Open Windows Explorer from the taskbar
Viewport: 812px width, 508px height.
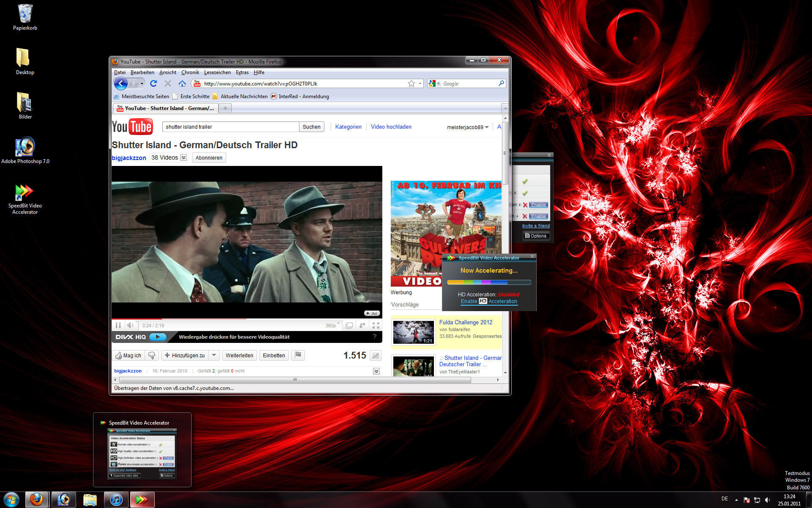click(x=90, y=500)
